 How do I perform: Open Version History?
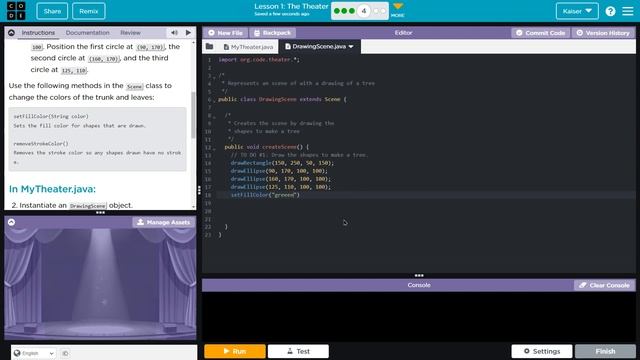tap(603, 33)
